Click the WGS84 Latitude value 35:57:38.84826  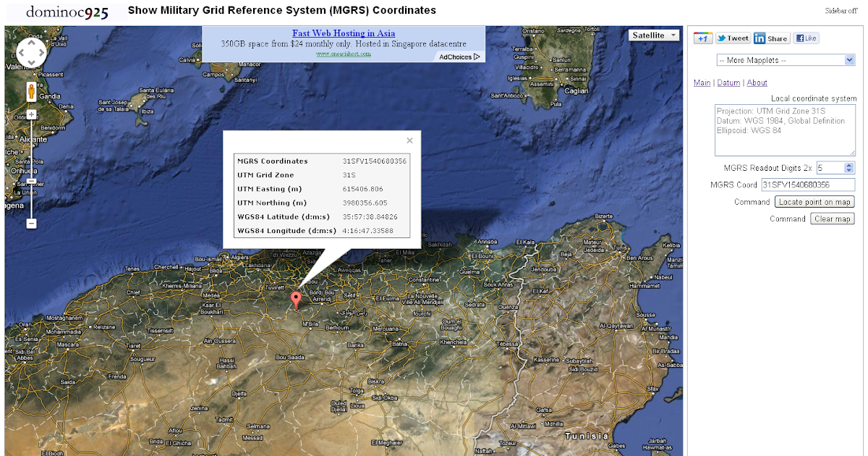point(370,216)
